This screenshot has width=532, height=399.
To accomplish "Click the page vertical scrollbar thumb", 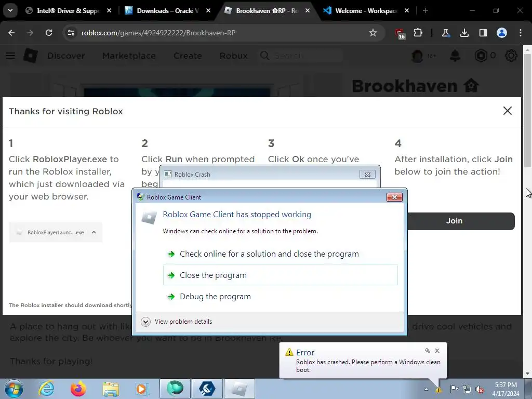I will click(x=527, y=110).
